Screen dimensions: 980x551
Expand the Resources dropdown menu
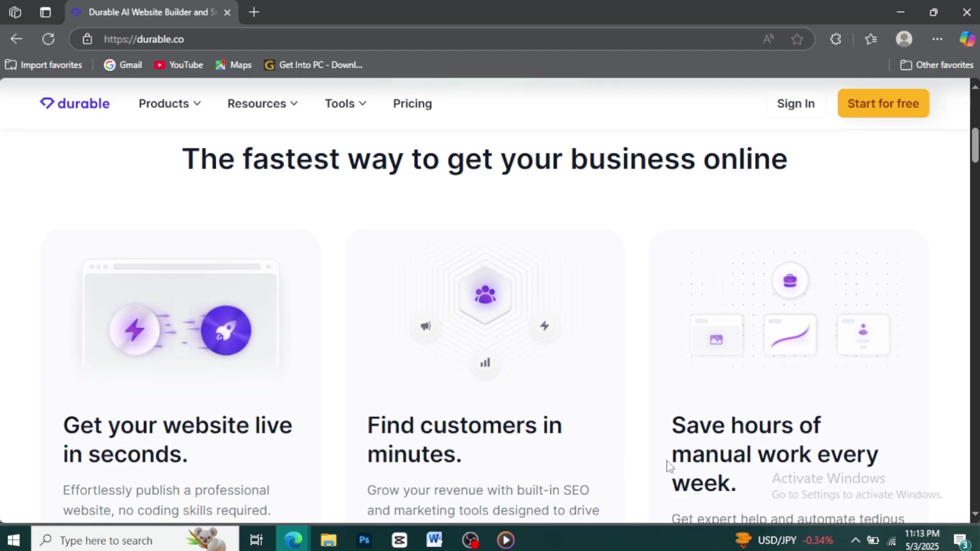tap(262, 104)
